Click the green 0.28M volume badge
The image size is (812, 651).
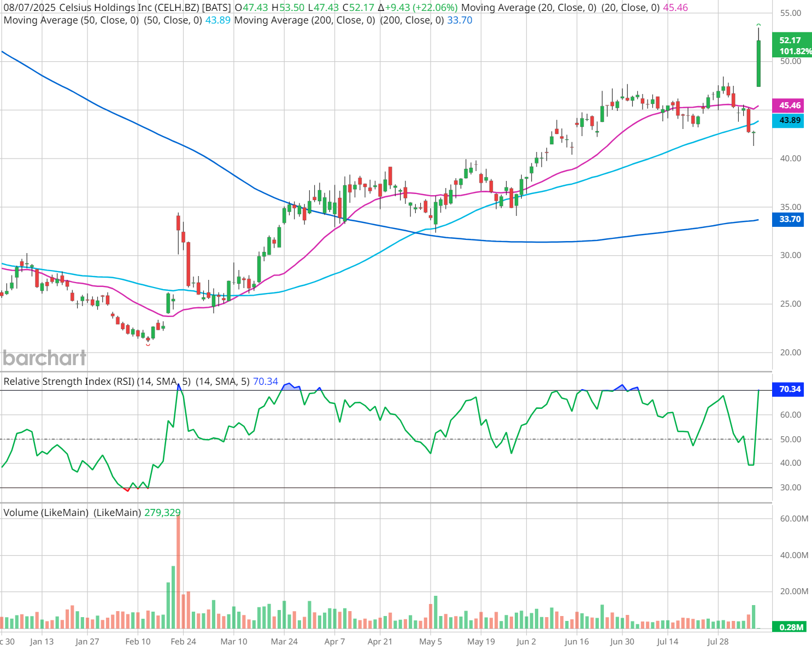(790, 627)
